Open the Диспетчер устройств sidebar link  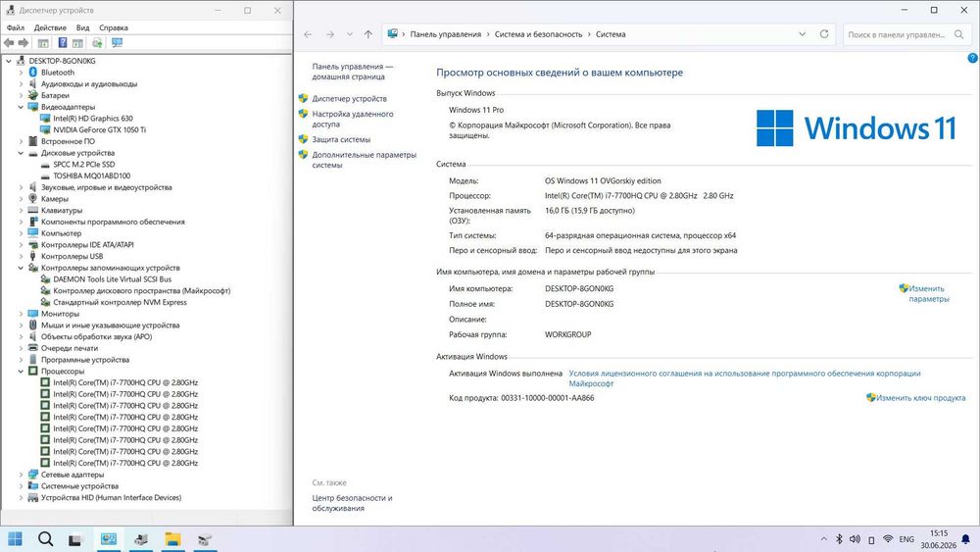350,99
